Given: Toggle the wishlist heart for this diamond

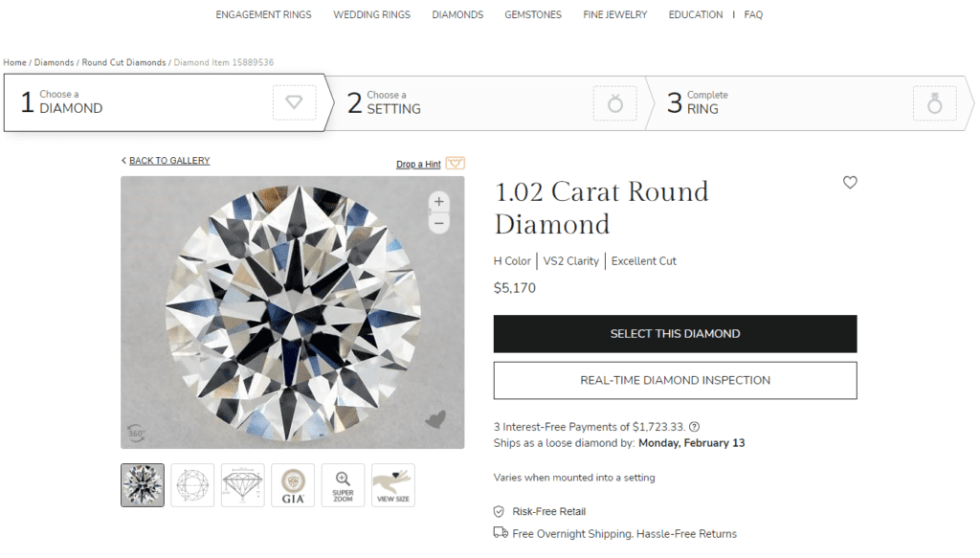Looking at the screenshot, I should coord(850,182).
